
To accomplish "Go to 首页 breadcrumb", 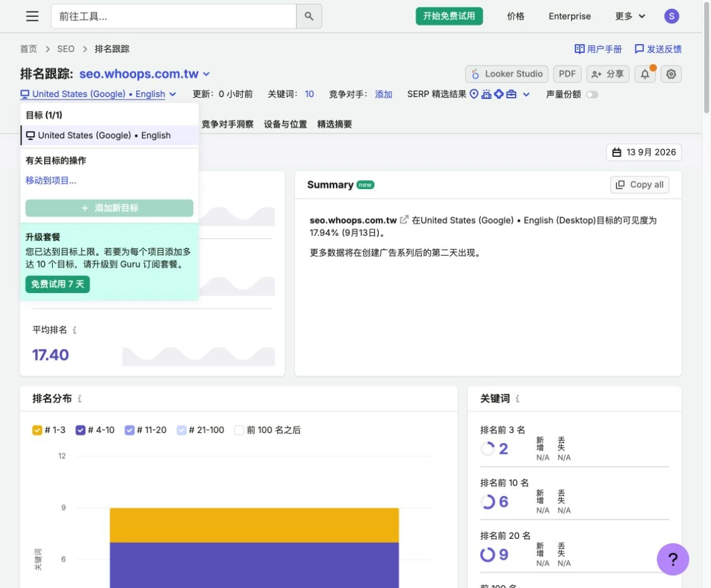I will [x=28, y=49].
